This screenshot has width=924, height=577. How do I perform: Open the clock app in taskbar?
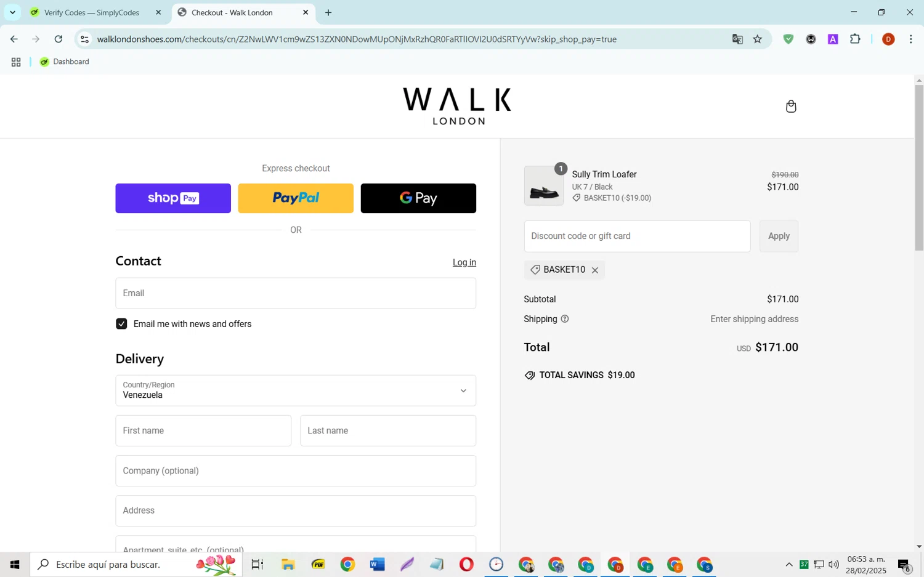click(x=496, y=564)
